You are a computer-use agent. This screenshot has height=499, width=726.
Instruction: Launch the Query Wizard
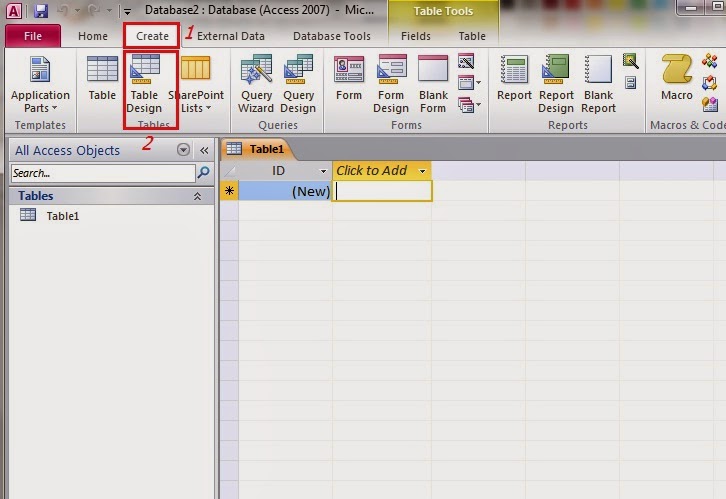tap(256, 84)
